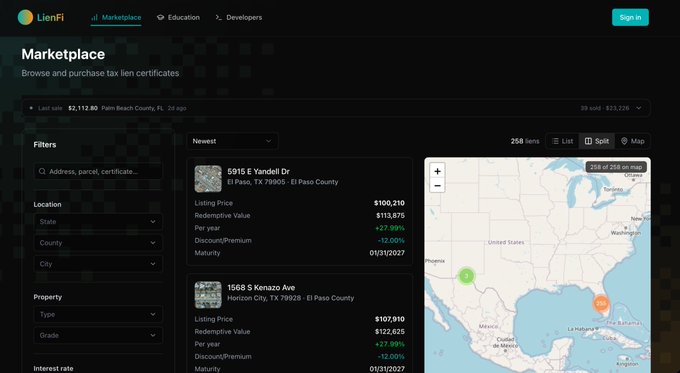Click the 258 liens count
This screenshot has width=680, height=373.
[x=525, y=141]
